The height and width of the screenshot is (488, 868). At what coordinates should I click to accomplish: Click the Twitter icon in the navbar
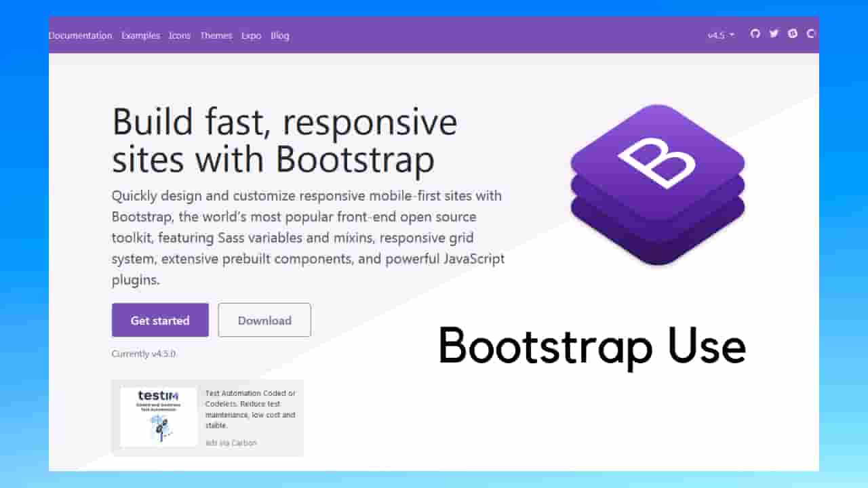click(x=773, y=34)
